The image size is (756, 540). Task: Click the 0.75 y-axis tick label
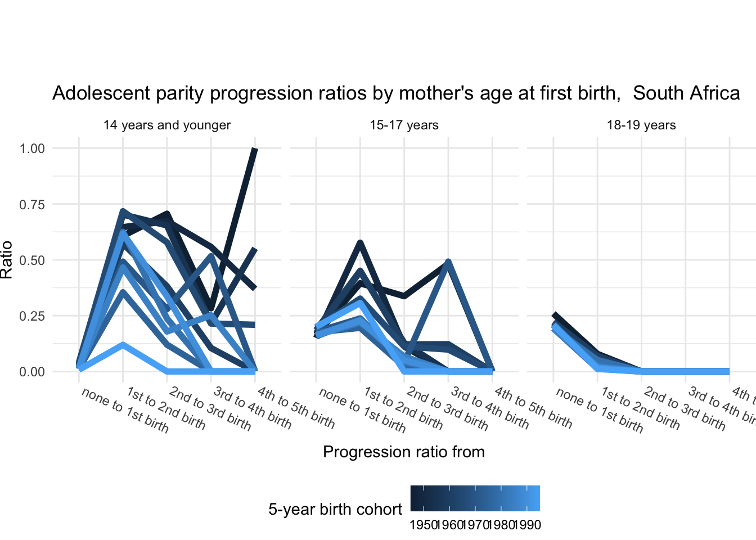pyautogui.click(x=32, y=204)
